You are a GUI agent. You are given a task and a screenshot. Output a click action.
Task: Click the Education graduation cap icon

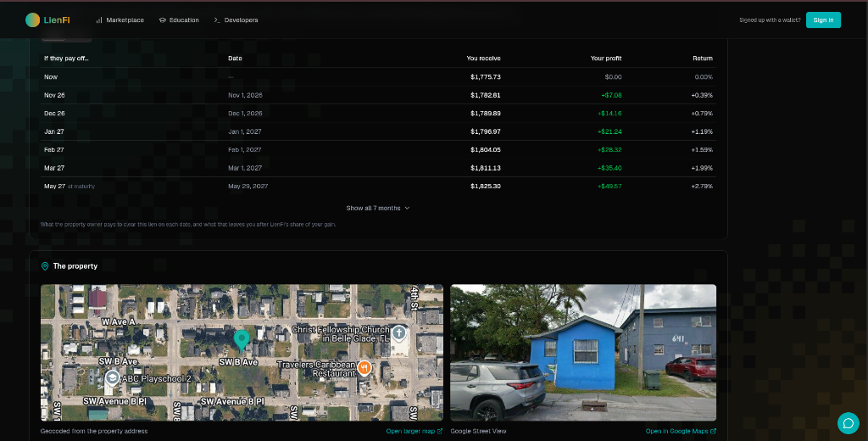[162, 20]
